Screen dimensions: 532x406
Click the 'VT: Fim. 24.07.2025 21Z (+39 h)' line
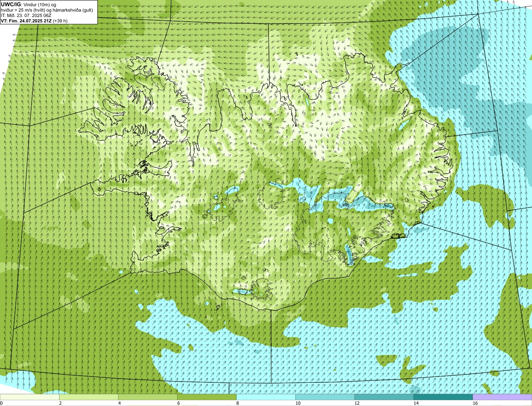click(x=34, y=20)
